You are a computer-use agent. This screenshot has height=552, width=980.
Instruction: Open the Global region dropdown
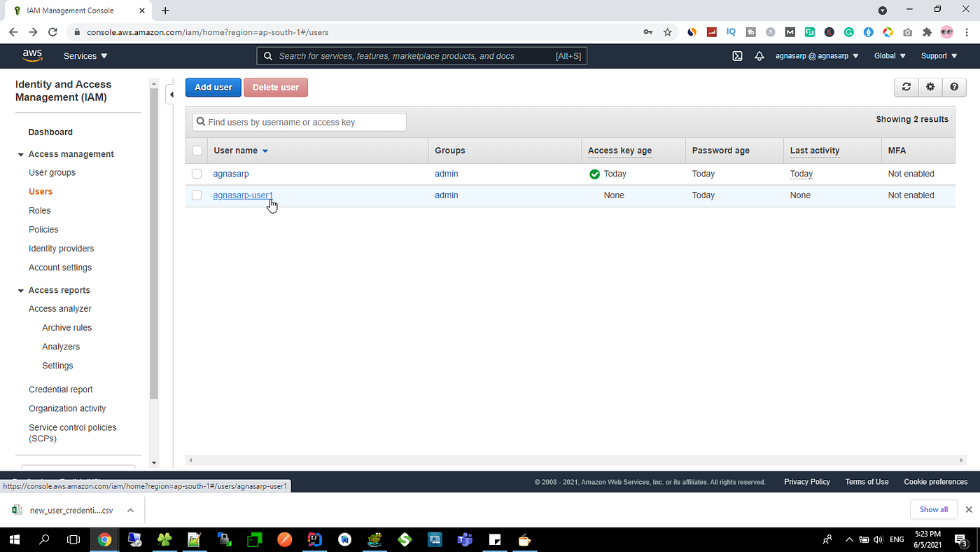[x=890, y=56]
